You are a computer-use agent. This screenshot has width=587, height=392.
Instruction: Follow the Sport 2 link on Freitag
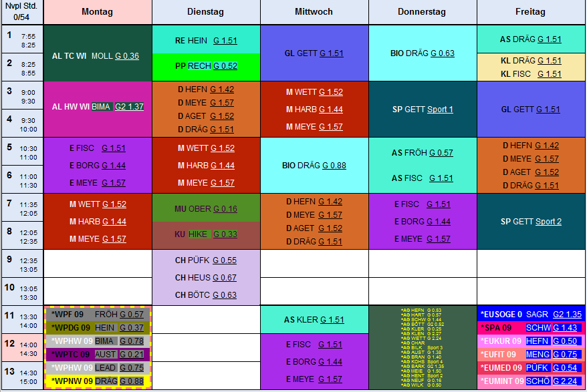pos(548,222)
